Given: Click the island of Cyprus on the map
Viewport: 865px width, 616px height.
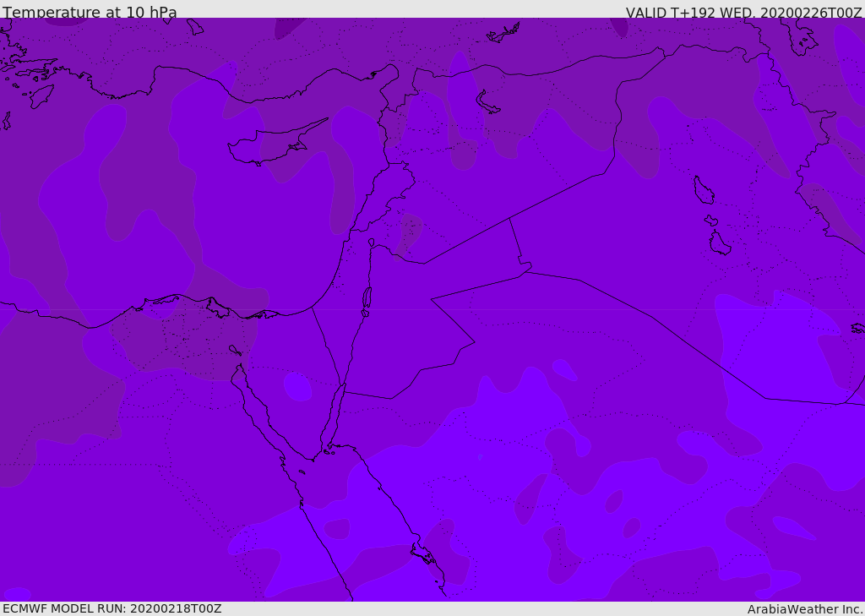Looking at the screenshot, I should click(276, 144).
